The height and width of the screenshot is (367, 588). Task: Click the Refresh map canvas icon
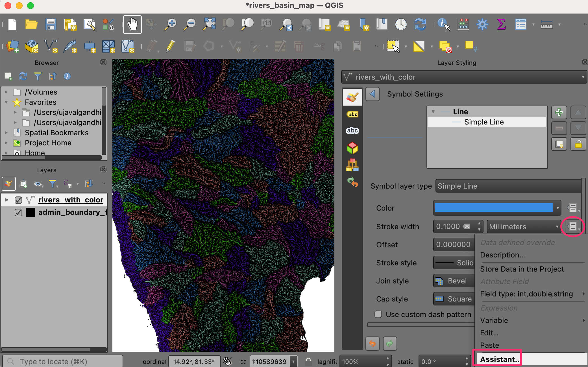(x=420, y=25)
